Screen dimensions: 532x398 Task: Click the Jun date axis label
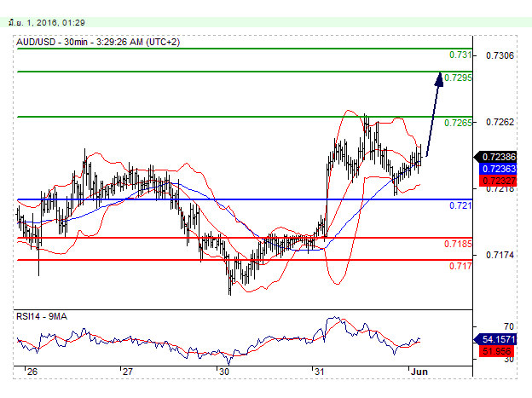click(419, 372)
